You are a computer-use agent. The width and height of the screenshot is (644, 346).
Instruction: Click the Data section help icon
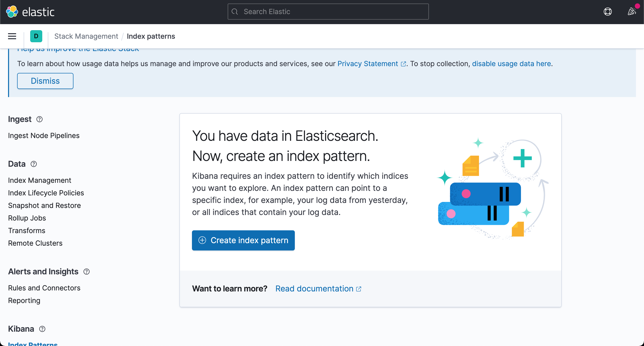click(34, 164)
